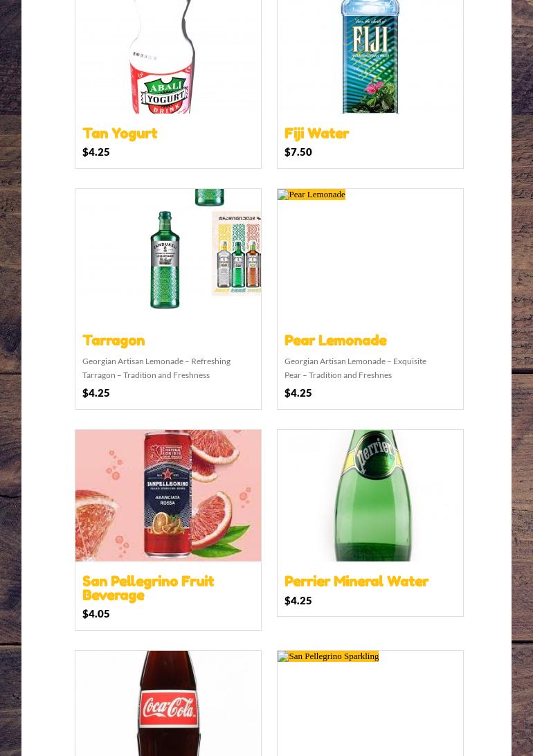
Task: Click the $4.25 Perrier Mineral Water price
Action: [x=298, y=601]
